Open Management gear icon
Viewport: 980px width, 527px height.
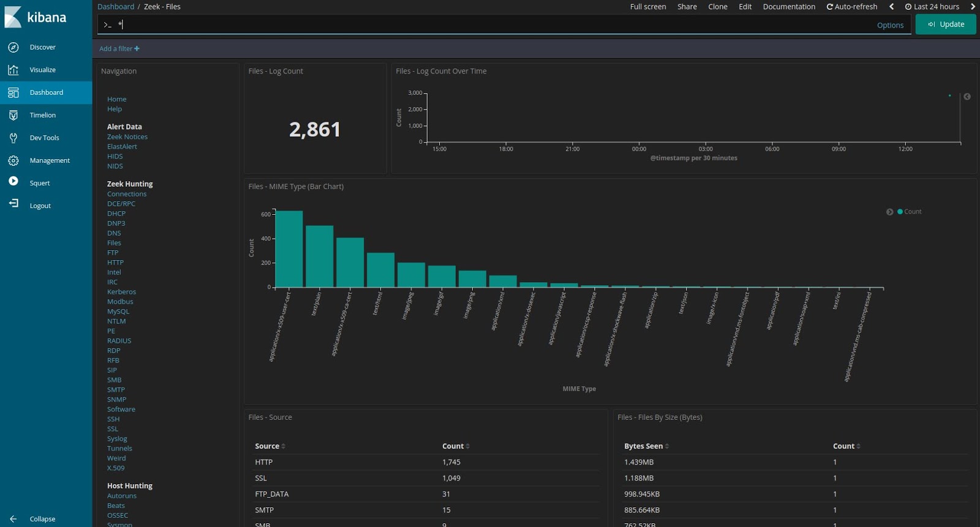pos(13,160)
